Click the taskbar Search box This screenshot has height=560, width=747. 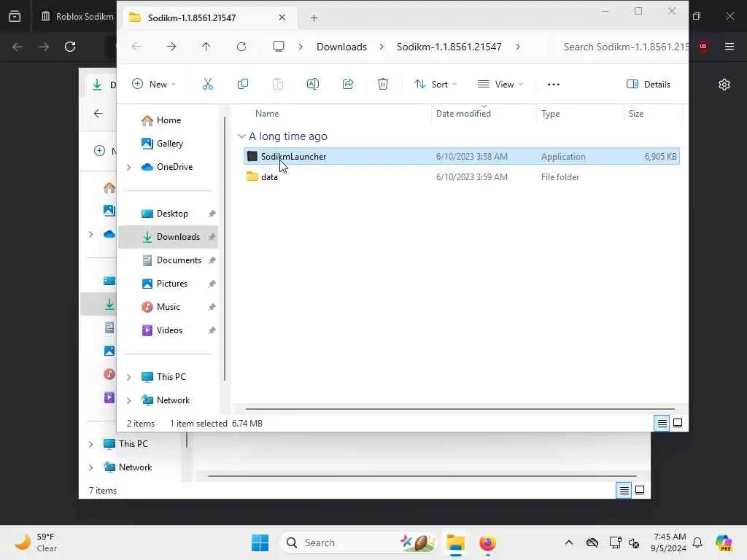[358, 542]
